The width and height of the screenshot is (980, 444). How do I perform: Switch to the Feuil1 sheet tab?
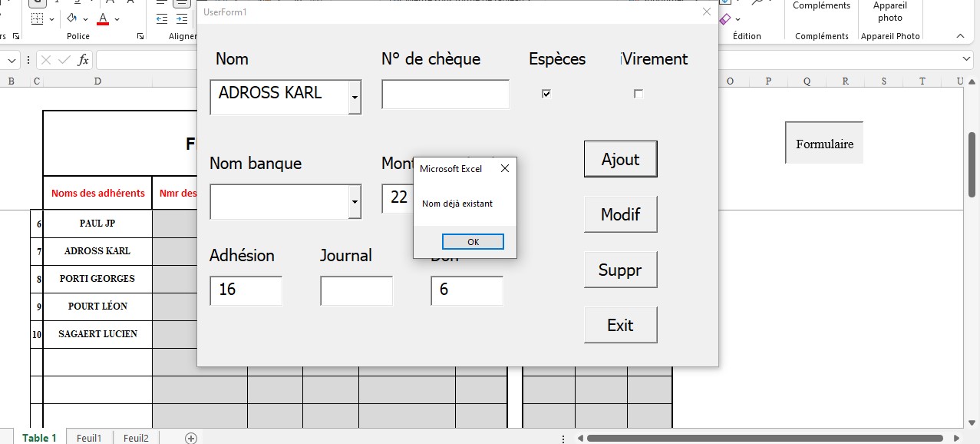(x=89, y=438)
